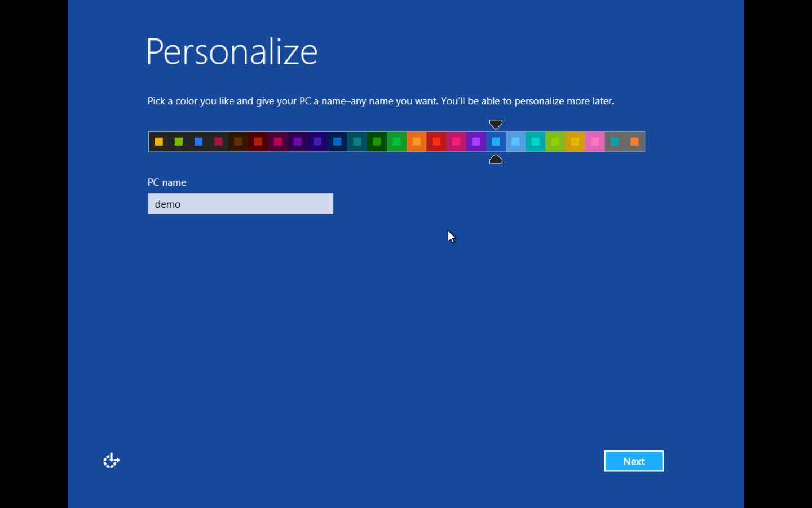This screenshot has width=812, height=508.
Task: Choose the dark teal color swatch
Action: tap(357, 142)
